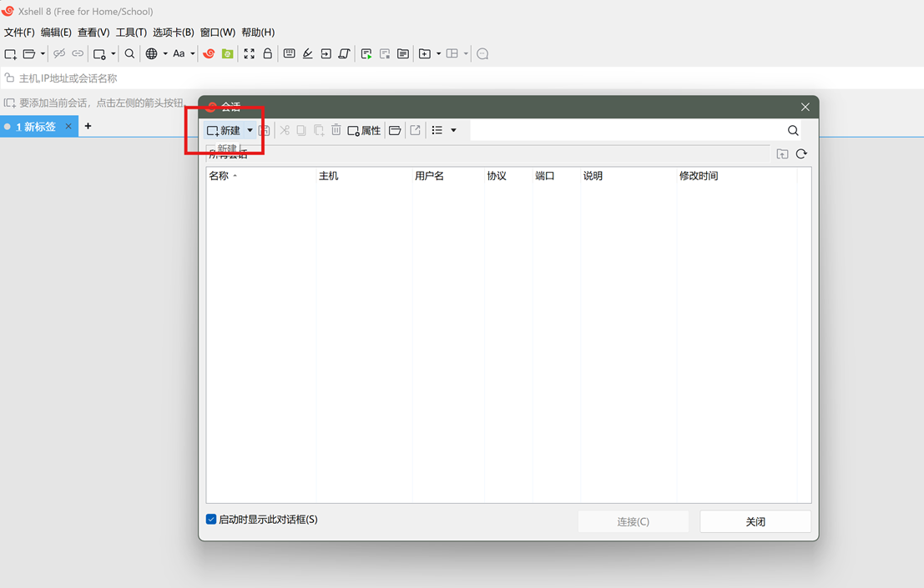Screen dimensions: 924x588
Task: Click the go up folder icon in dialog
Action: (783, 154)
